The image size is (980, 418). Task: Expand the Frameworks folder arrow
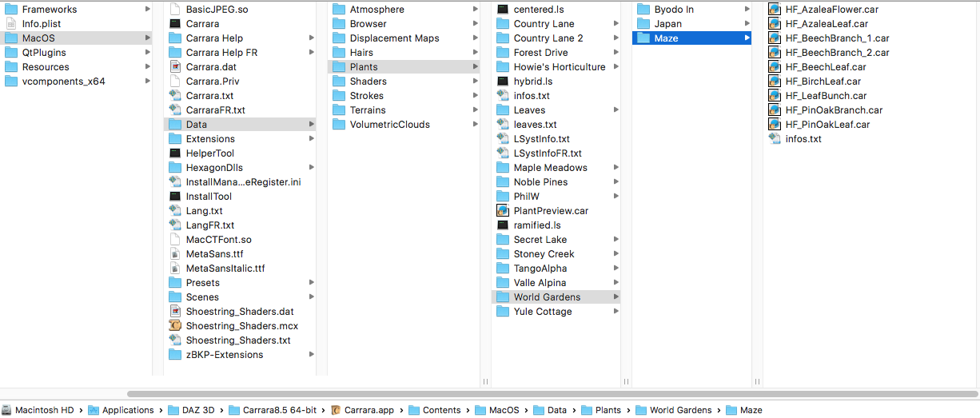pyautogui.click(x=148, y=10)
